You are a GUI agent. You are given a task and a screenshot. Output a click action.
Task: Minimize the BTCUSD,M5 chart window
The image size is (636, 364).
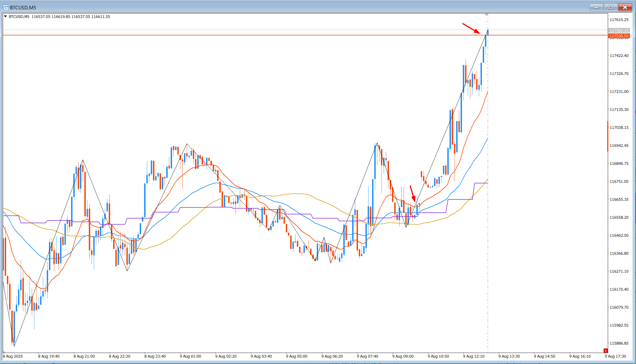coord(596,7)
